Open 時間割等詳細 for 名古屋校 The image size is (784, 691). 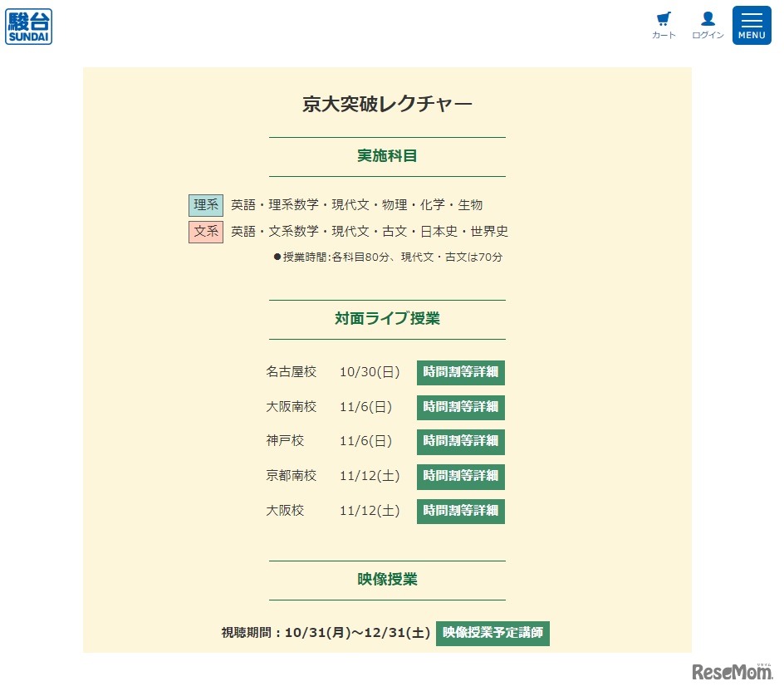[x=460, y=372]
